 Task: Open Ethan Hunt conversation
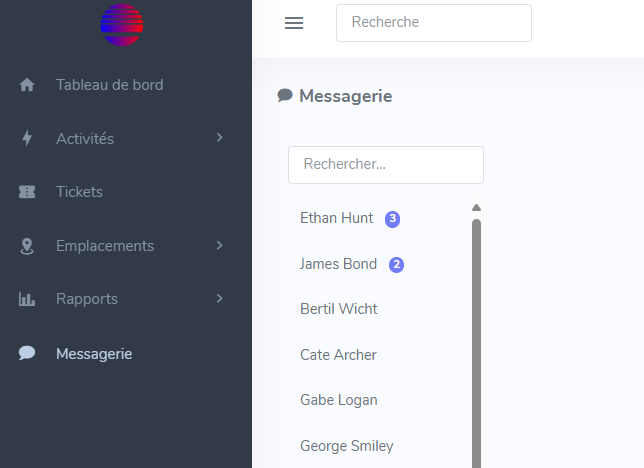pyautogui.click(x=337, y=218)
